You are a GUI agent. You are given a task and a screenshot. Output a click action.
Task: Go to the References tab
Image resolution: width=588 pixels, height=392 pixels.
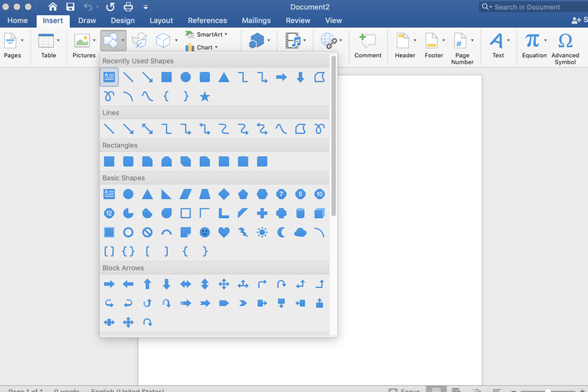[208, 20]
